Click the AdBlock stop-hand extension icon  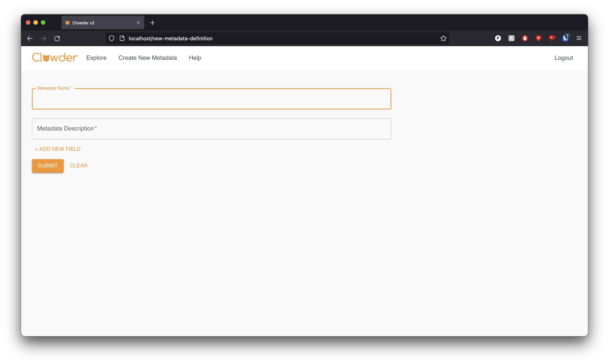pos(525,38)
